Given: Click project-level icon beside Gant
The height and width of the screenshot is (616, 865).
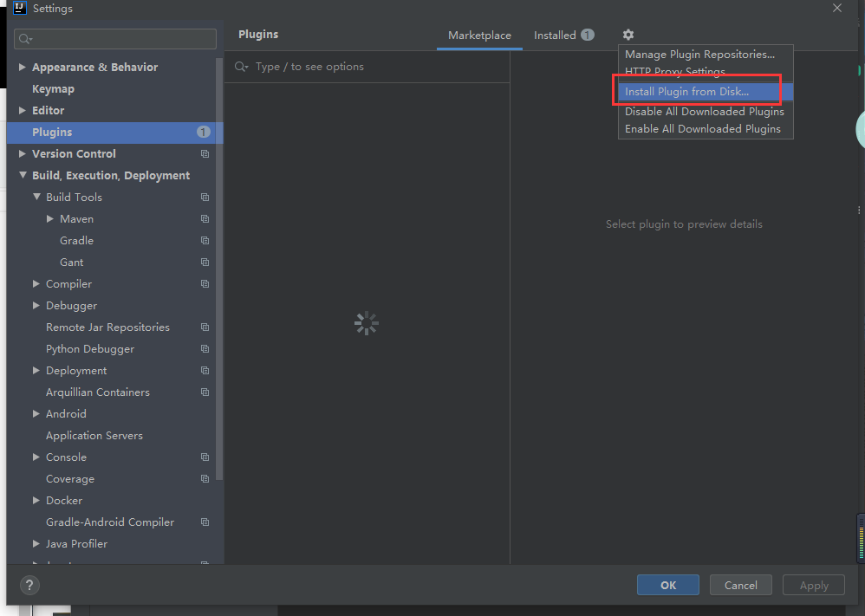Looking at the screenshot, I should (x=205, y=263).
